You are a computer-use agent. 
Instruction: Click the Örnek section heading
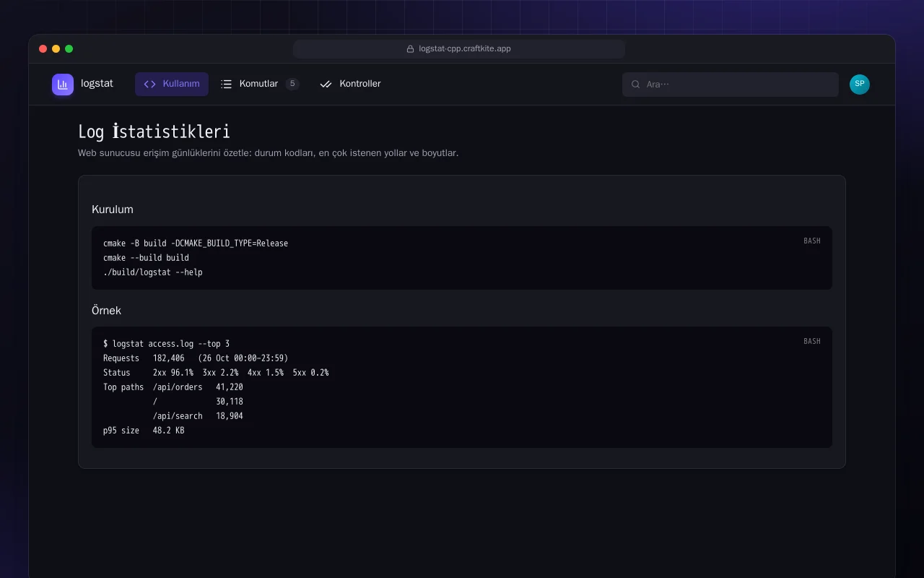[x=106, y=311]
